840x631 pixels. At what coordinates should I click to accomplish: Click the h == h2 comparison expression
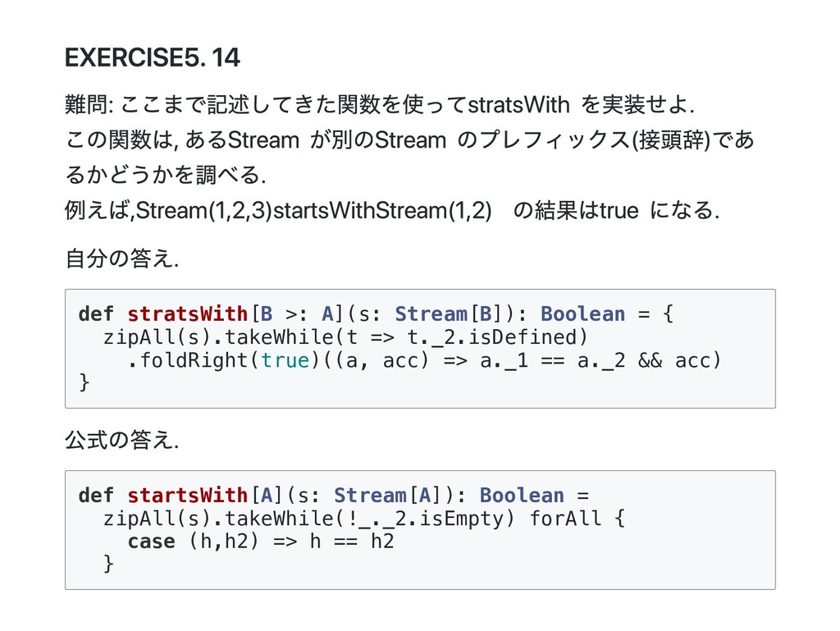click(351, 542)
